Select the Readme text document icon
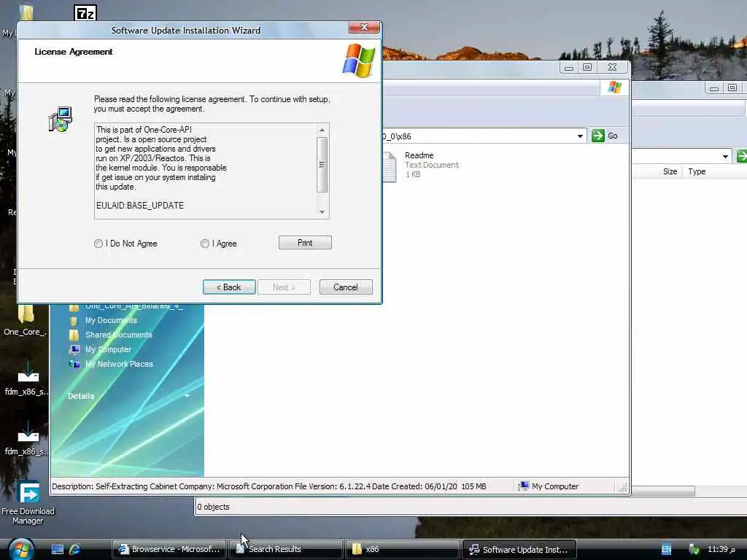 (x=390, y=167)
